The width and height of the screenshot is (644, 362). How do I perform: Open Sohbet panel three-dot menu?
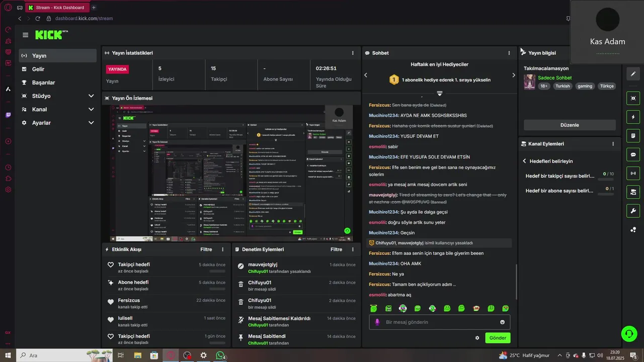coord(509,53)
